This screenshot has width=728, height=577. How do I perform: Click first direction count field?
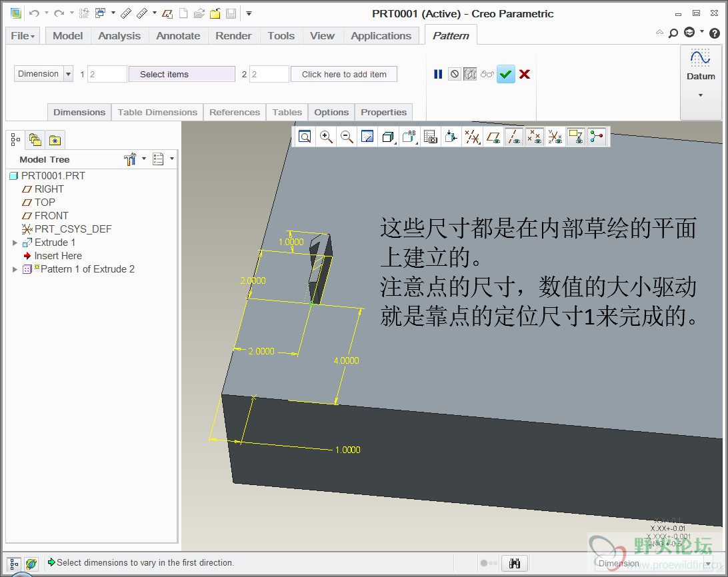click(107, 74)
